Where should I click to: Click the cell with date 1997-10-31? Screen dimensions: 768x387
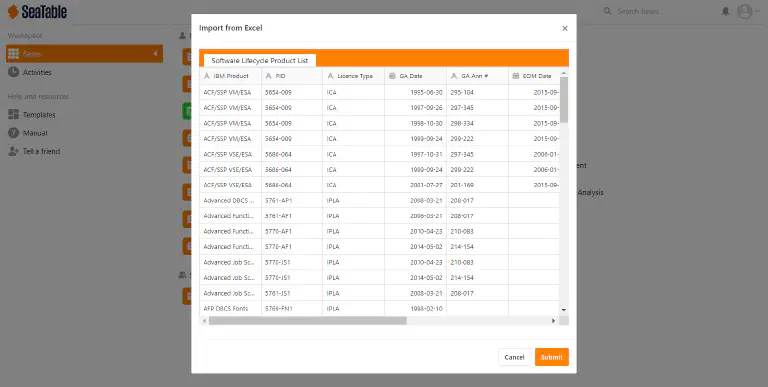tap(415, 154)
